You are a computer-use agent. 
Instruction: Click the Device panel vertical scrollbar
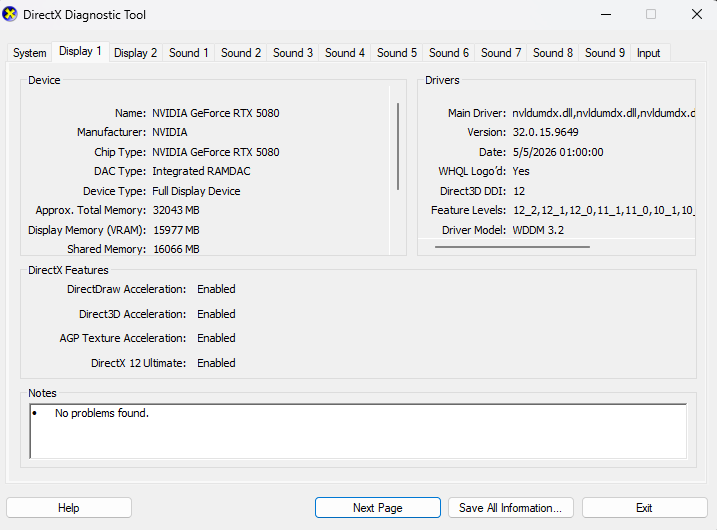tap(398, 146)
